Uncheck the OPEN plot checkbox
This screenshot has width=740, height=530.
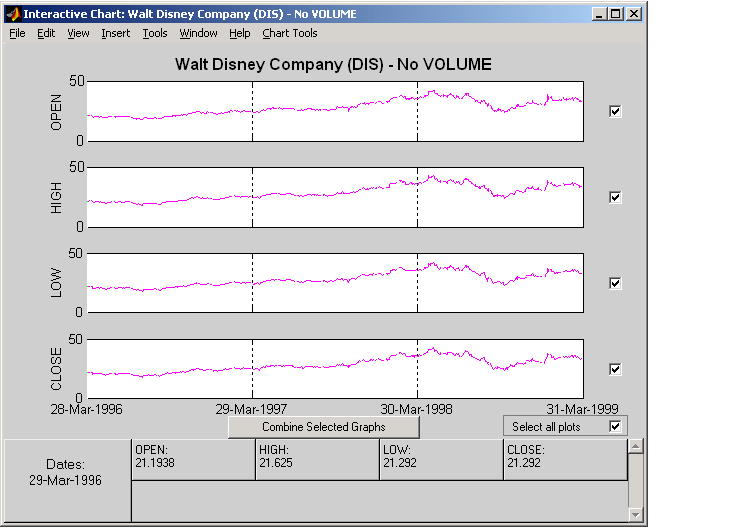pos(615,111)
